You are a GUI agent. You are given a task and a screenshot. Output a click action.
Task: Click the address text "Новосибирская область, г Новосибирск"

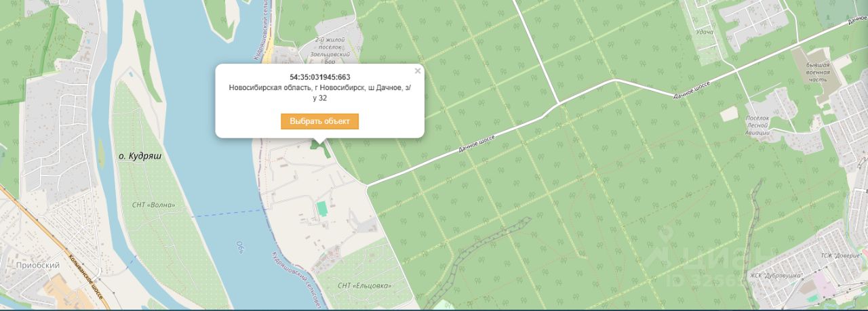(x=296, y=88)
